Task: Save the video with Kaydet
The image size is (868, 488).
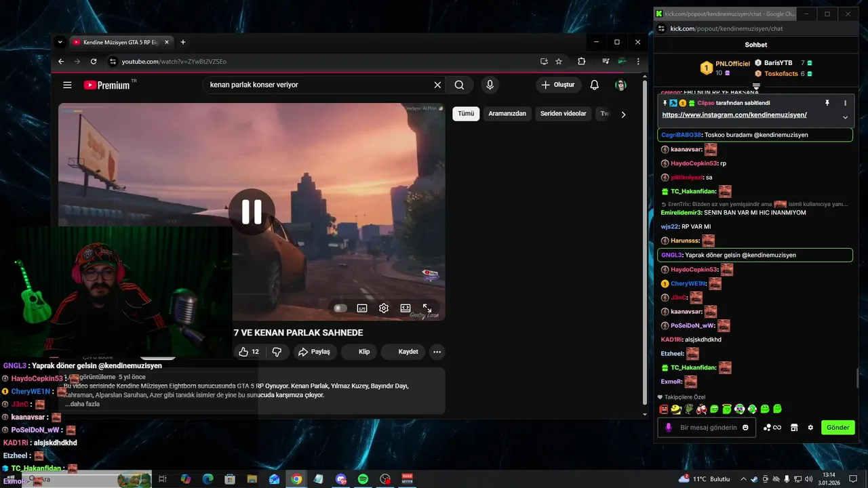Action: [403, 352]
